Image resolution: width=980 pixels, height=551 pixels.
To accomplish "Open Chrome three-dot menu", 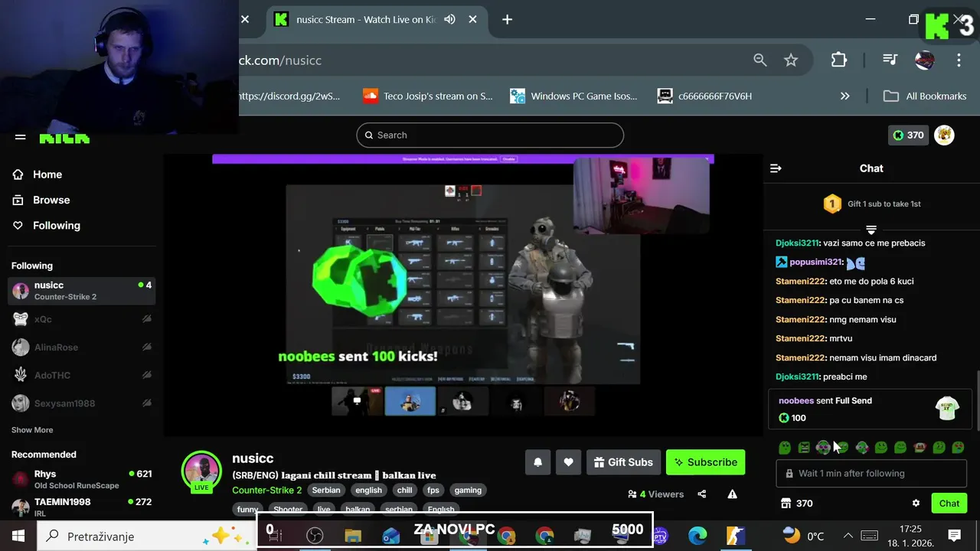I will point(959,60).
